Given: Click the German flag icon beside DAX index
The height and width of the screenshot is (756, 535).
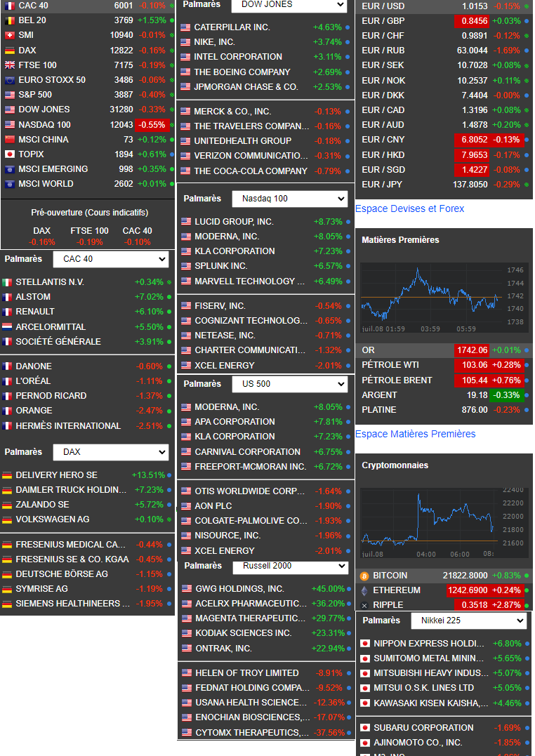Looking at the screenshot, I should [10, 50].
